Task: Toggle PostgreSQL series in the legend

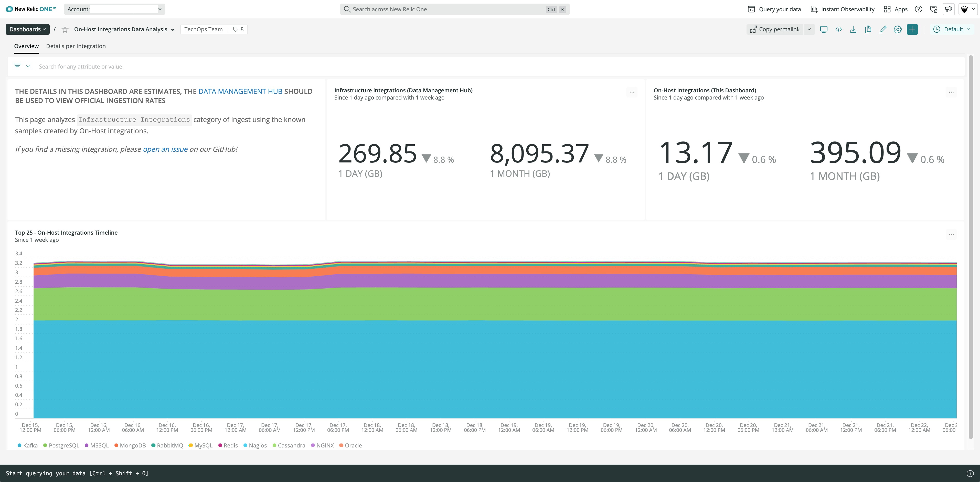Action: (x=61, y=445)
